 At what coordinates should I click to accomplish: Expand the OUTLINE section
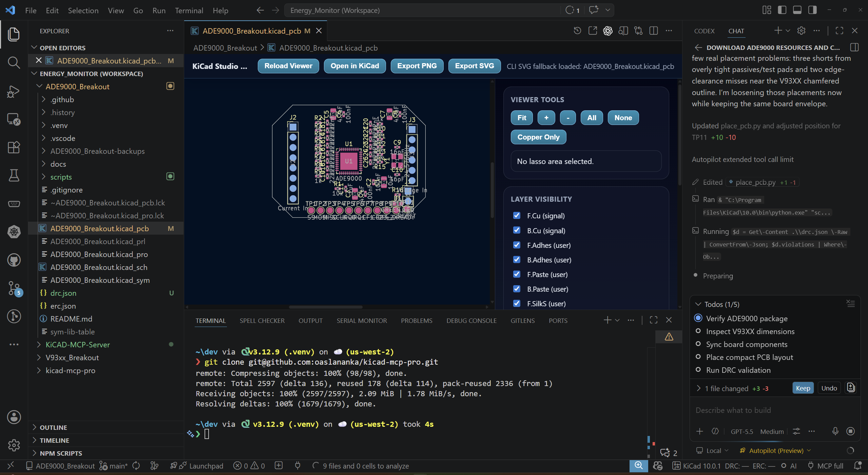[x=53, y=427]
